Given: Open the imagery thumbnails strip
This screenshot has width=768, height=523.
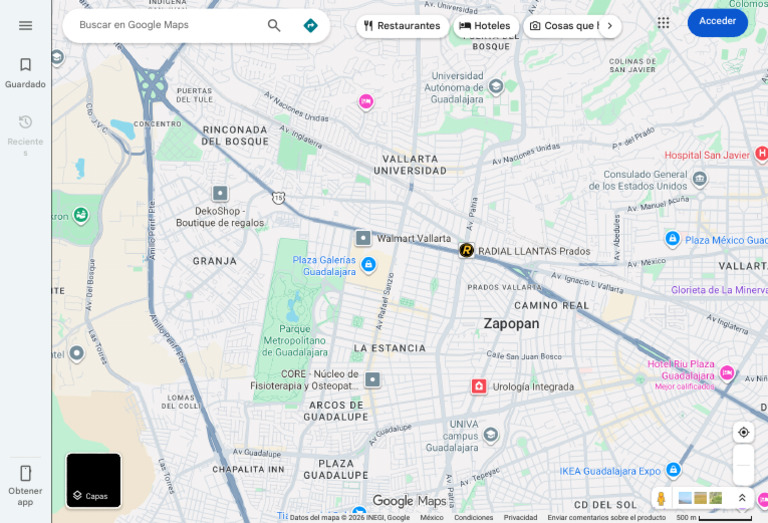Looking at the screenshot, I should (x=700, y=499).
